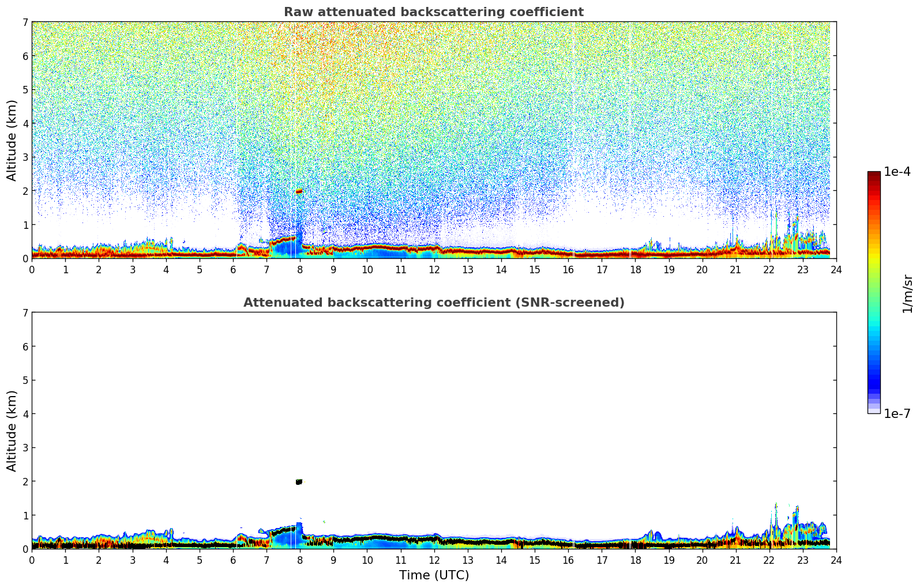Click the black cloud patch at 2 km in the SNR-screened plot
This screenshot has height=588, width=920.
[299, 481]
